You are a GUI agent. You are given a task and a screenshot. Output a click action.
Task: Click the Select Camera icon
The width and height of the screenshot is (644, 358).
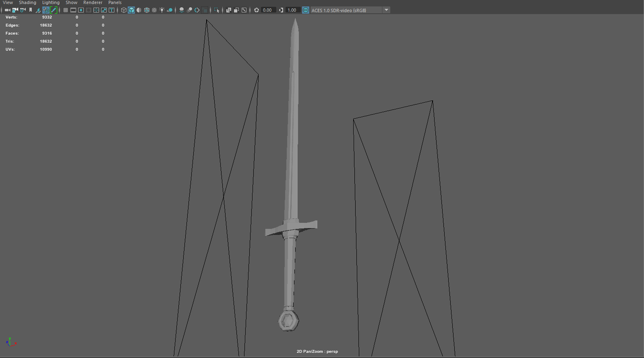(8, 10)
